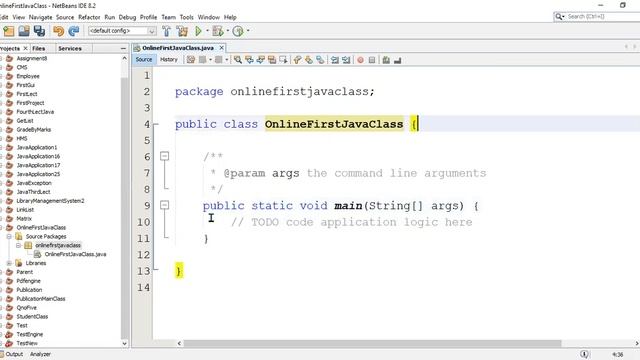Viewport: 640px width, 360px height.
Task: Click the Debug Project icon
Action: tap(218, 31)
